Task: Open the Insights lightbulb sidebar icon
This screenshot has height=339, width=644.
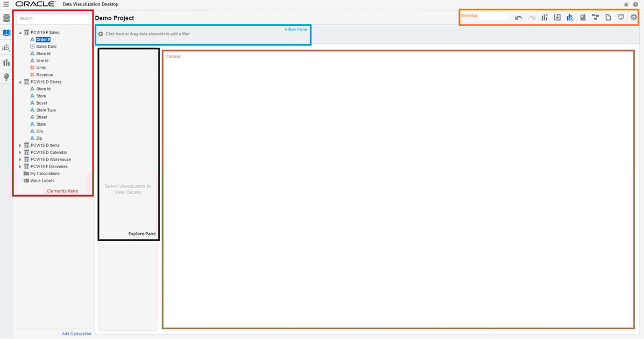Action: tap(6, 77)
